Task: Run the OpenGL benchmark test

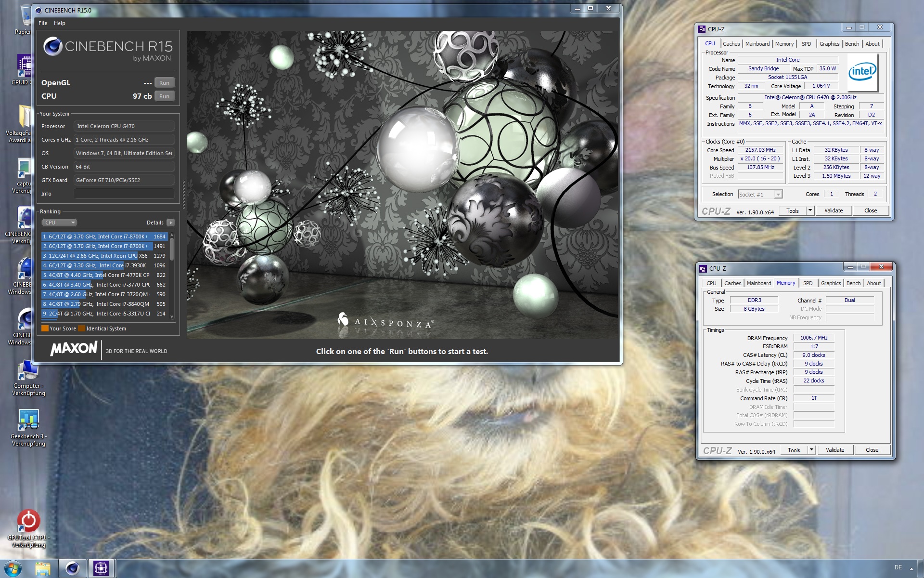Action: pyautogui.click(x=165, y=83)
